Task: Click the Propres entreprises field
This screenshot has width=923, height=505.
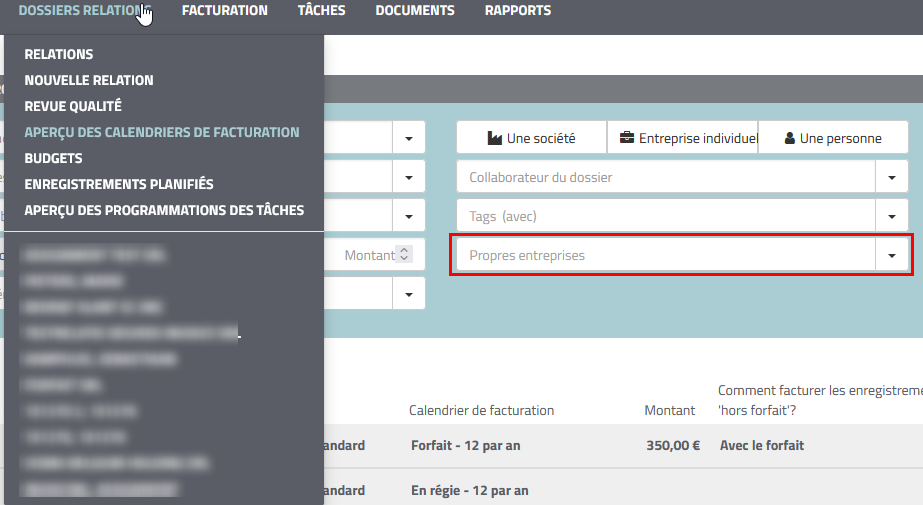Action: coord(666,255)
